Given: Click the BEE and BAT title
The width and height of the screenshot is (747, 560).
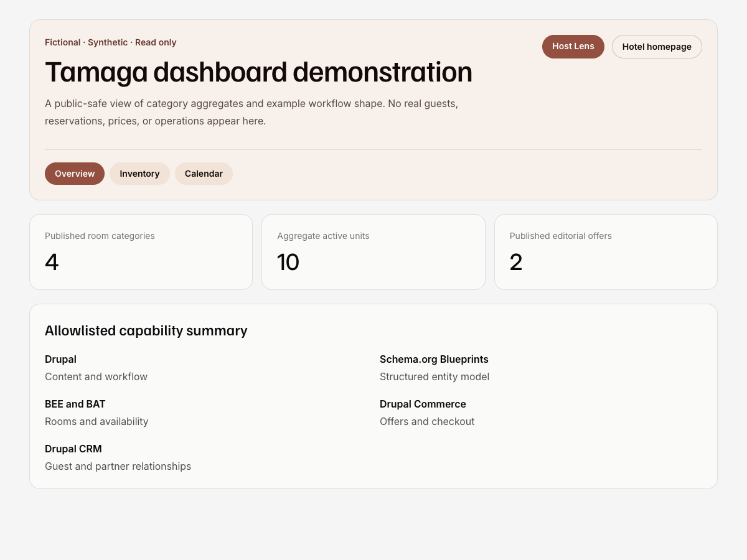Looking at the screenshot, I should (75, 404).
